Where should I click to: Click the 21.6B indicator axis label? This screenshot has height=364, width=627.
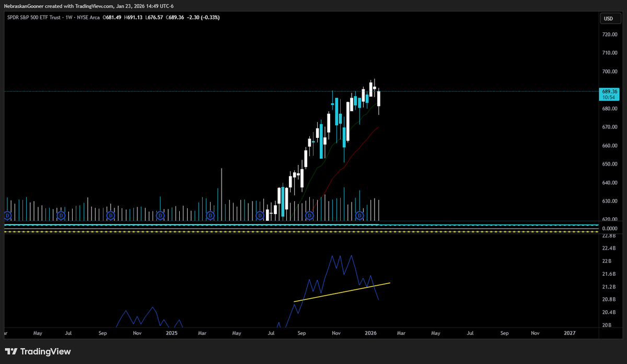(x=609, y=274)
